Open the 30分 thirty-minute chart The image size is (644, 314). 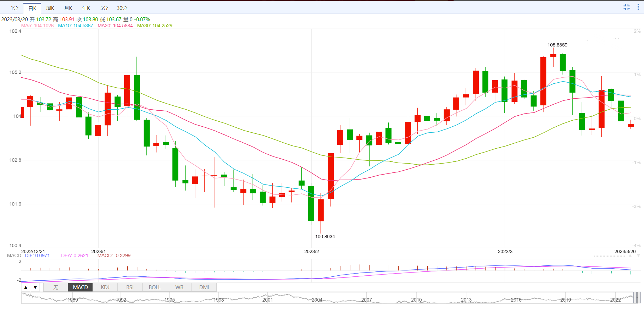[x=122, y=8]
